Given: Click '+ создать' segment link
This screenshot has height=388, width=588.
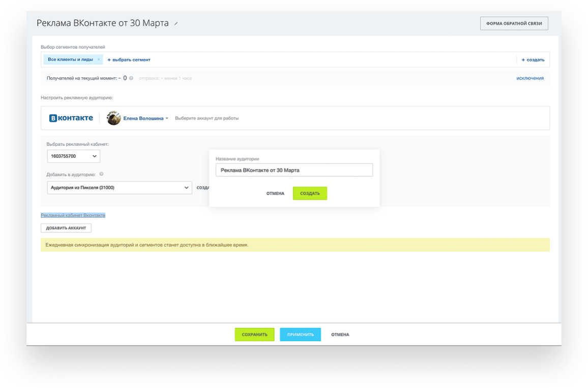Looking at the screenshot, I should pos(533,60).
